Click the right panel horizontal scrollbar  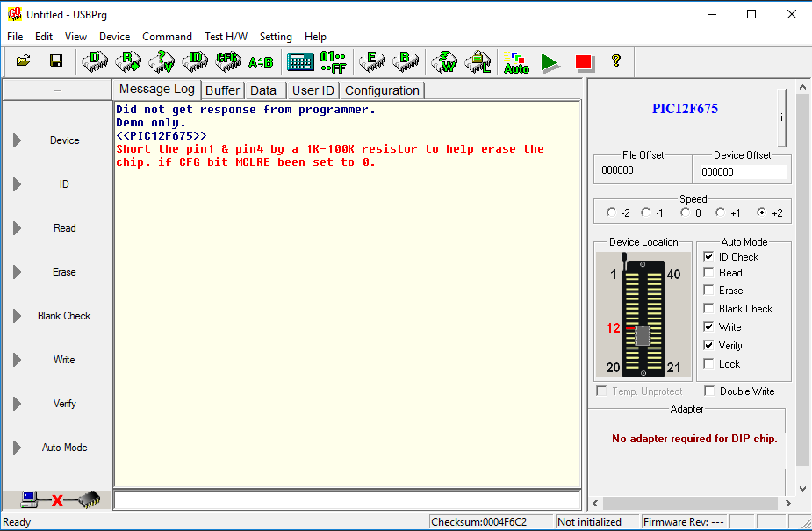(692, 503)
